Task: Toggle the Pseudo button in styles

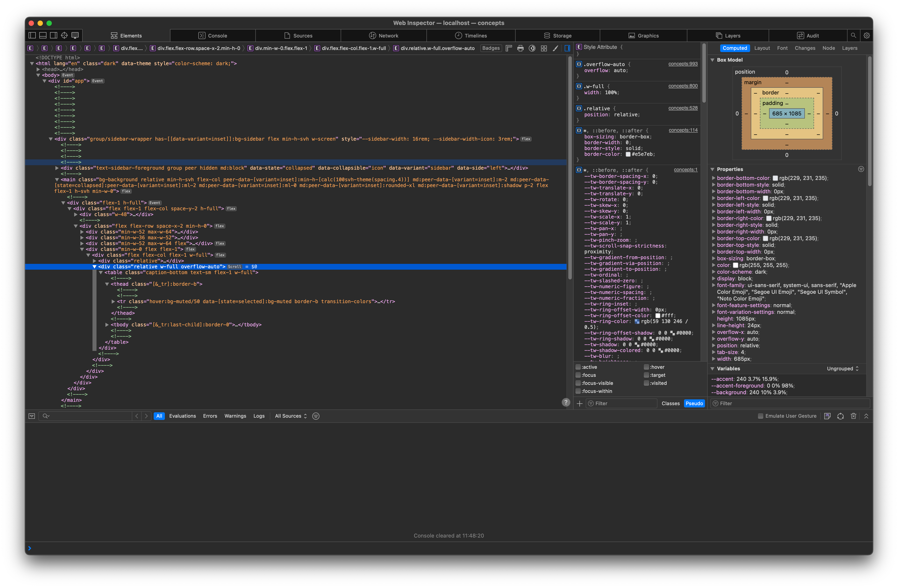Action: pyautogui.click(x=694, y=404)
